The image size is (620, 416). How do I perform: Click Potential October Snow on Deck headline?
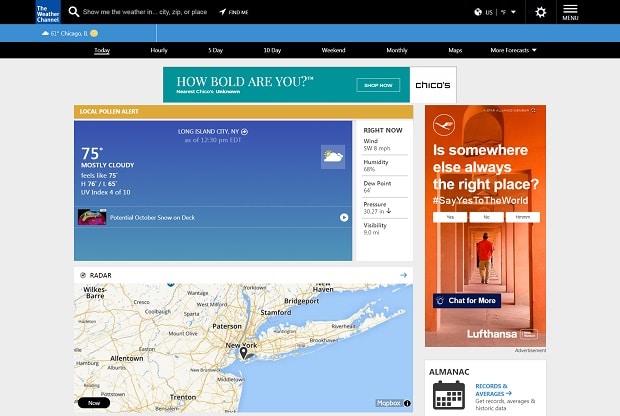(152, 217)
